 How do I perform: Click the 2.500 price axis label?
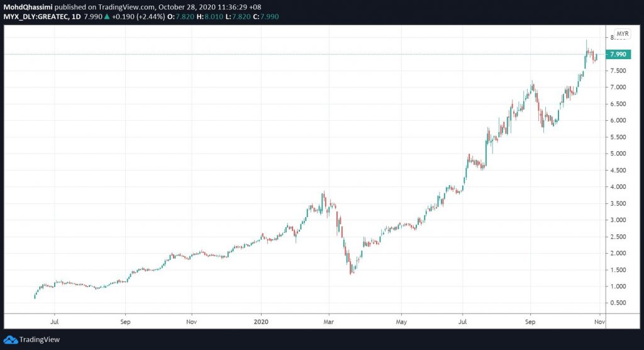click(x=618, y=237)
